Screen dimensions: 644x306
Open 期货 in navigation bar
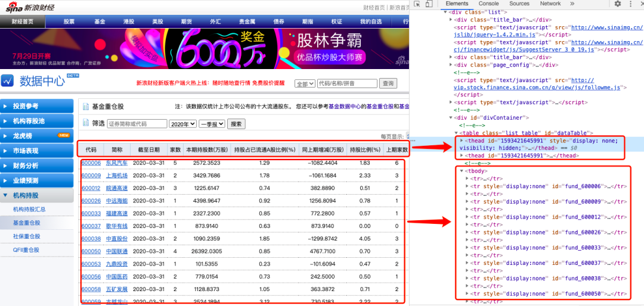click(187, 22)
